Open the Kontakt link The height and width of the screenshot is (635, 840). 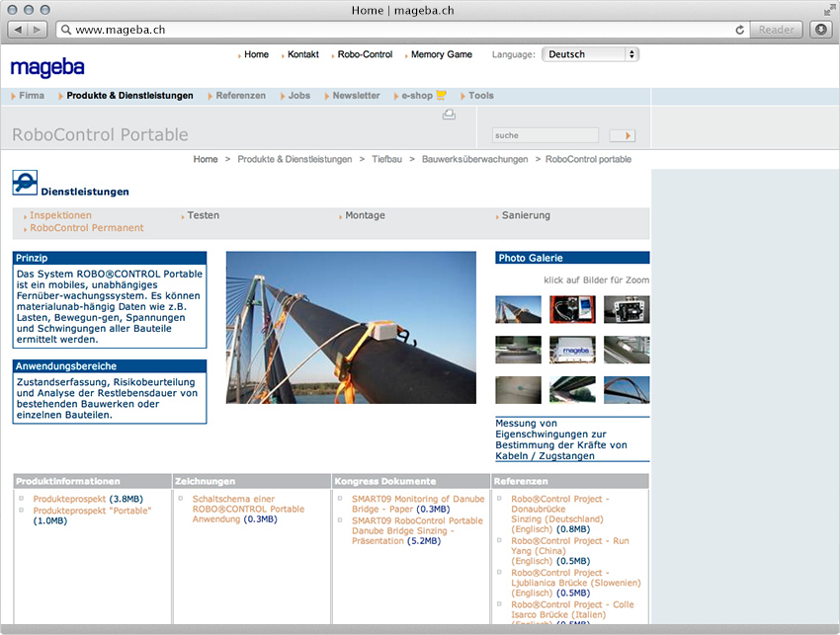click(x=302, y=54)
